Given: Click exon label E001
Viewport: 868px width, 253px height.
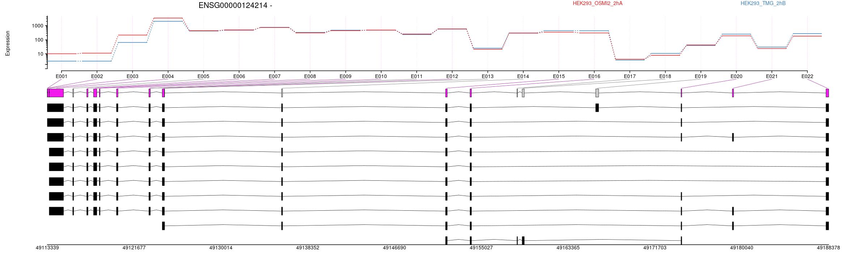Looking at the screenshot, I should (61, 76).
